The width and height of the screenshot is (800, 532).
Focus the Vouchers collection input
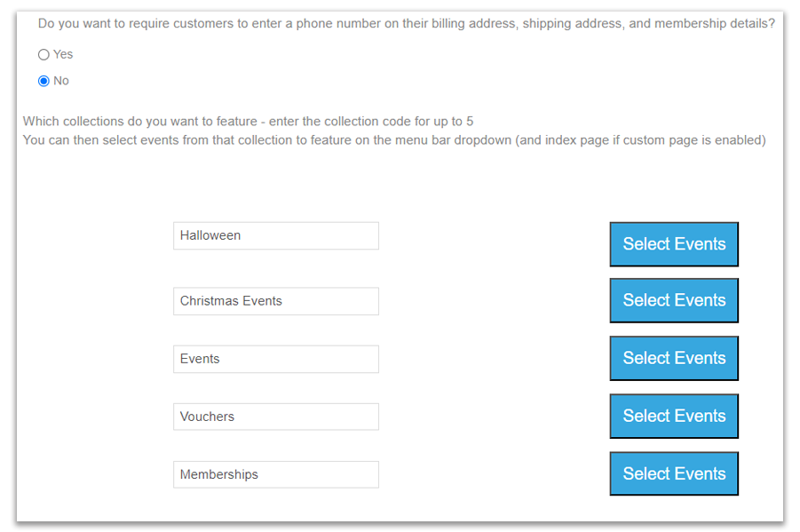point(275,417)
